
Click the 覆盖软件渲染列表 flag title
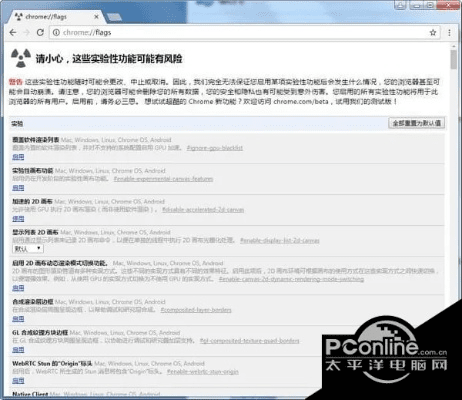(36, 140)
